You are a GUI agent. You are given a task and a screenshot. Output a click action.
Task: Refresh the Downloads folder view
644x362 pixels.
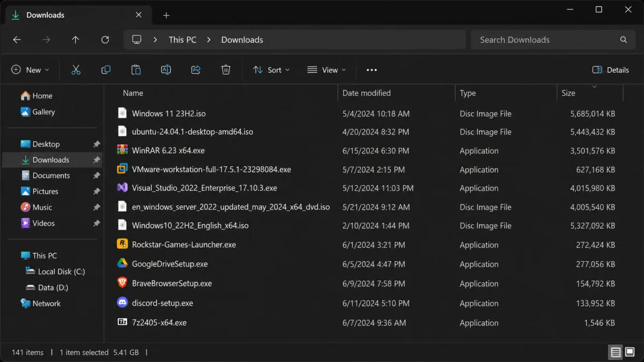point(105,40)
